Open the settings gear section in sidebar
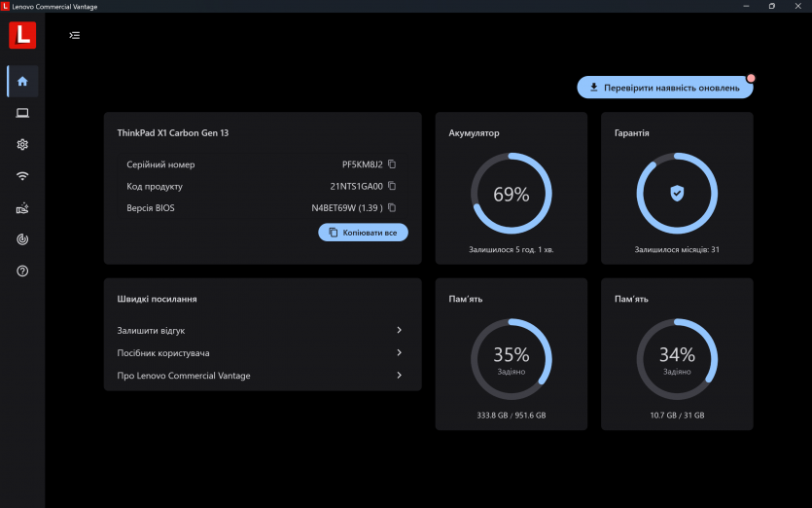812x508 pixels. click(x=22, y=144)
